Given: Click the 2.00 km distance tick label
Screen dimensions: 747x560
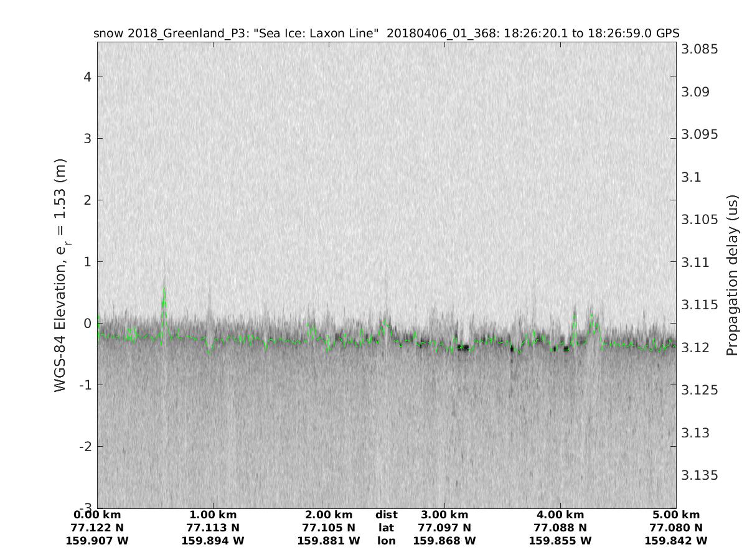Looking at the screenshot, I should click(329, 515).
